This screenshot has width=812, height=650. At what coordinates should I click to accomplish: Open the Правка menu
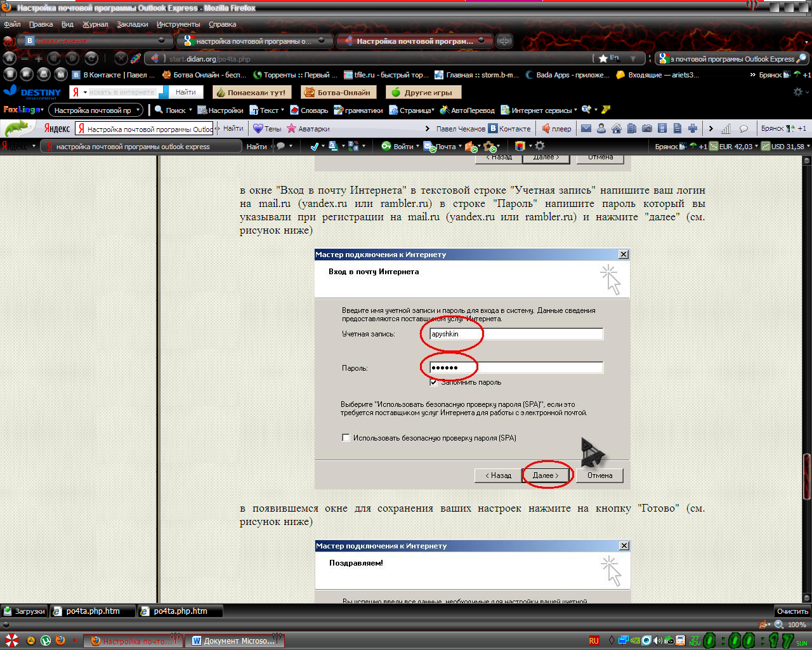[x=41, y=24]
